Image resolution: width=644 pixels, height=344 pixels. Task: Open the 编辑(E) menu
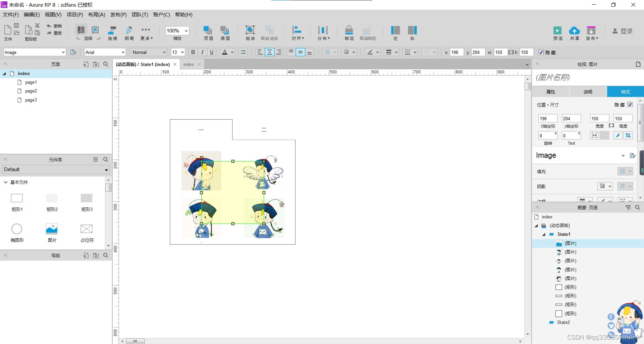coord(32,15)
